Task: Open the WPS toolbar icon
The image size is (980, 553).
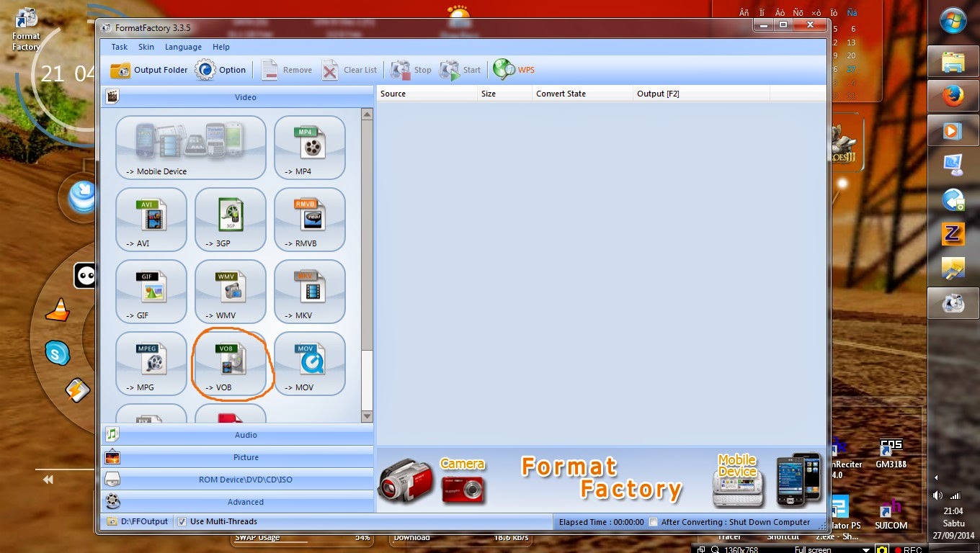Action: [514, 70]
